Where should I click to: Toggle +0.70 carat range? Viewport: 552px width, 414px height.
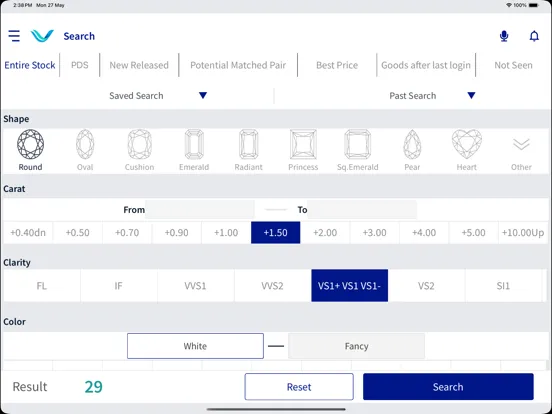pyautogui.click(x=127, y=233)
